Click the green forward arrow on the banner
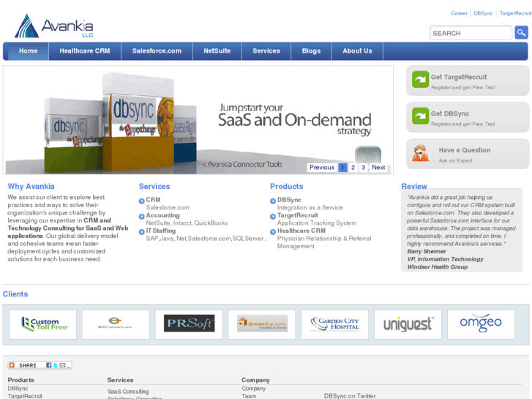 (368, 154)
